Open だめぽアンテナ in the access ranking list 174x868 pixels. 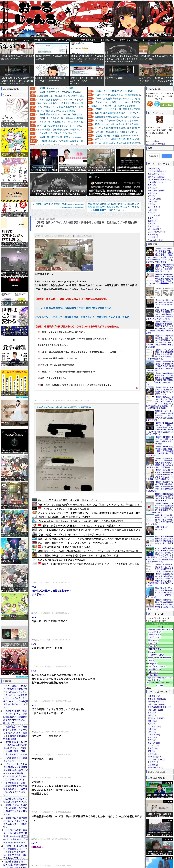154,638
